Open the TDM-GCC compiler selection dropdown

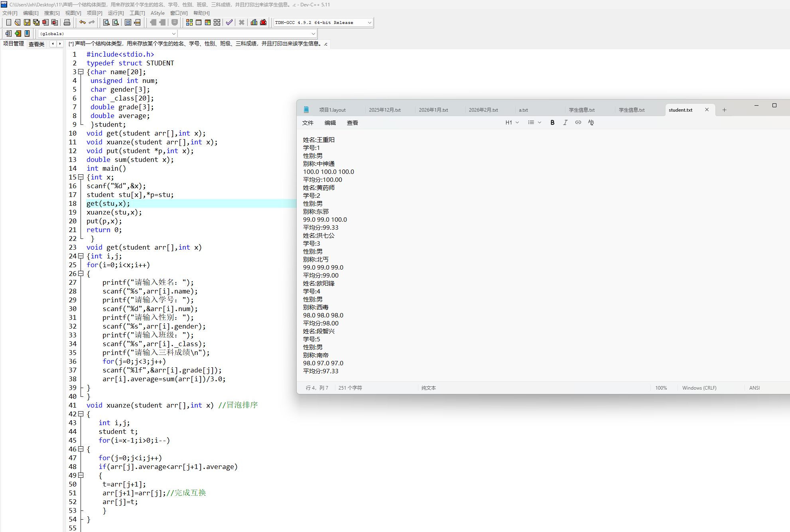click(x=369, y=23)
